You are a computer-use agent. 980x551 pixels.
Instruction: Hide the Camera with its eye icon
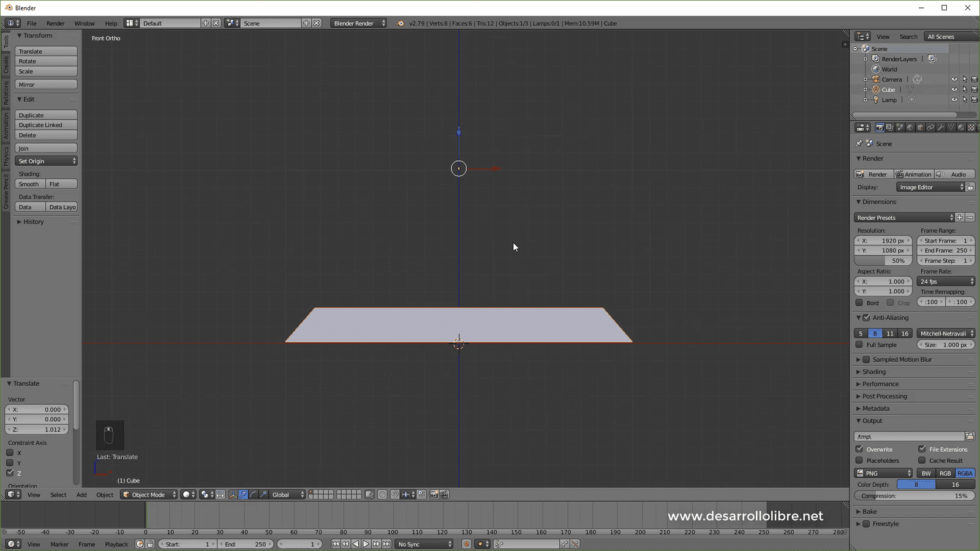(954, 79)
